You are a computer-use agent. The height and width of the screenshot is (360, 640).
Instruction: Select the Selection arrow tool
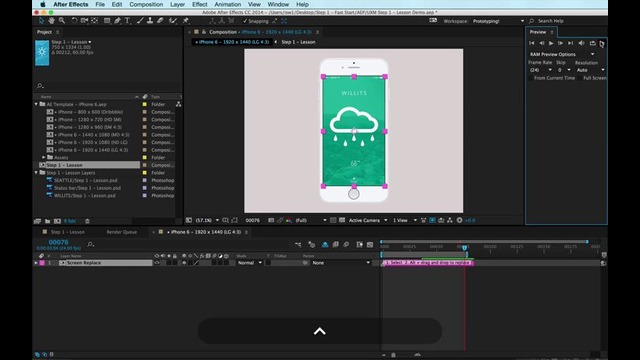(41, 21)
